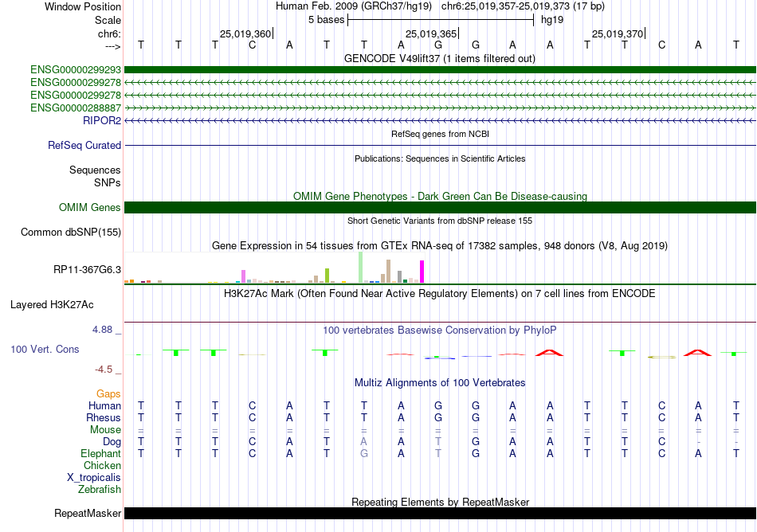The image size is (757, 532).
Task: Click the Elephant species alignment label
Action: (x=101, y=454)
